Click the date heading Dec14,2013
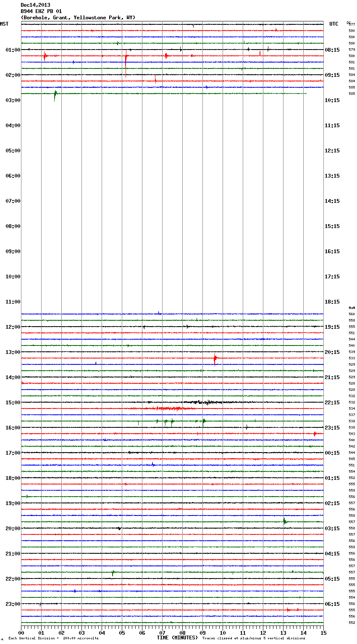This screenshot has height=644, width=357. pos(35,5)
